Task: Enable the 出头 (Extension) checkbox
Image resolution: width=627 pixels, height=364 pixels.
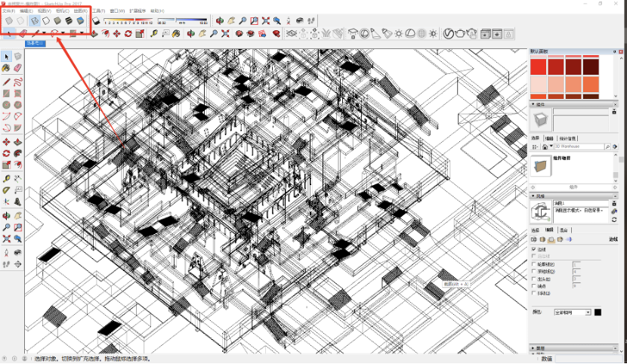Action: pos(534,279)
